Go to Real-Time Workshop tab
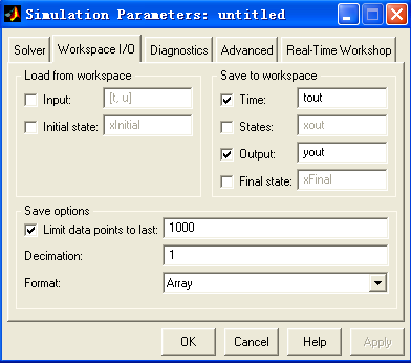Viewport: 412px width, 363px height. tap(339, 50)
